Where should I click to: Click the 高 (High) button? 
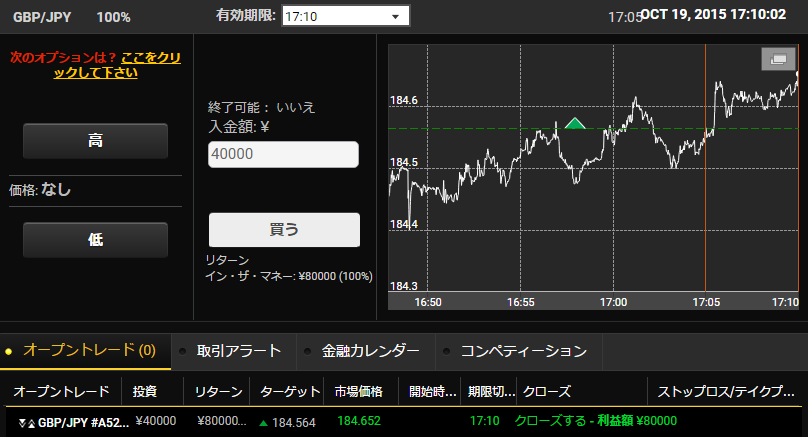pyautogui.click(x=95, y=141)
